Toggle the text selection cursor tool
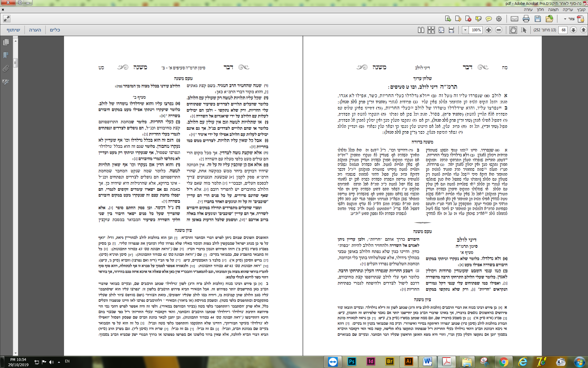 pyautogui.click(x=523, y=30)
